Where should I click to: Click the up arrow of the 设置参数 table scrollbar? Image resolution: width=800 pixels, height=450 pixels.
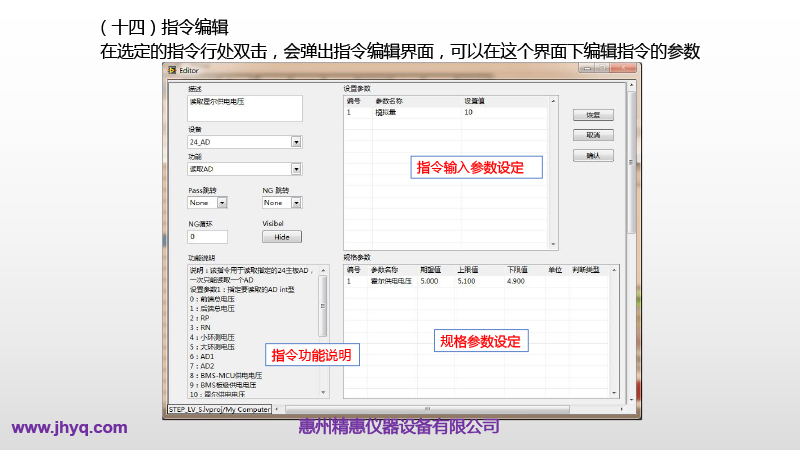coord(553,101)
